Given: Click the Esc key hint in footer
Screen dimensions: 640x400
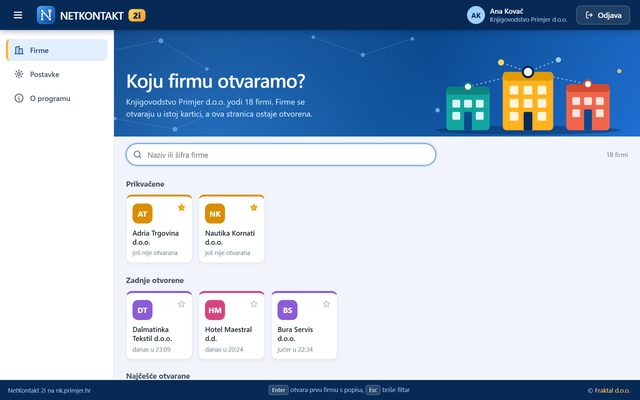Looking at the screenshot, I should [373, 390].
